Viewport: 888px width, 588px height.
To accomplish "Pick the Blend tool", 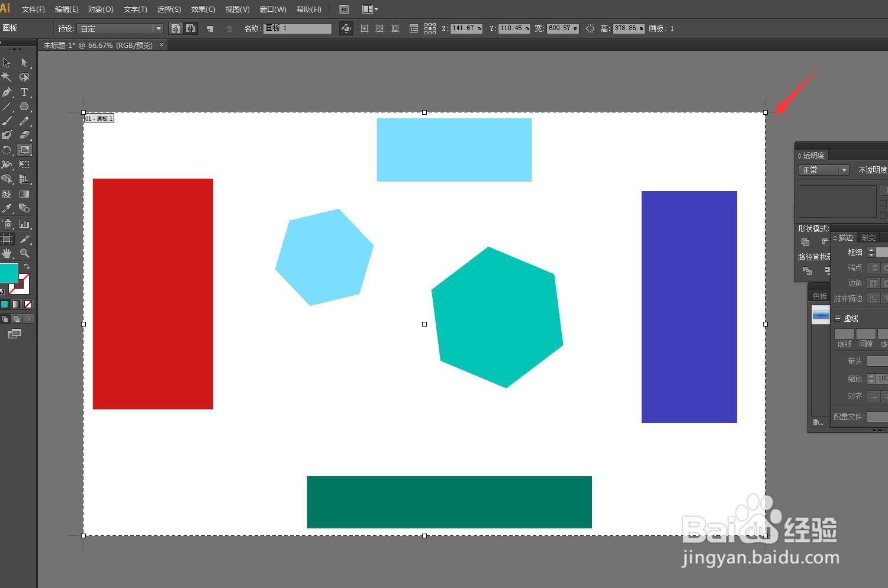I will click(24, 208).
